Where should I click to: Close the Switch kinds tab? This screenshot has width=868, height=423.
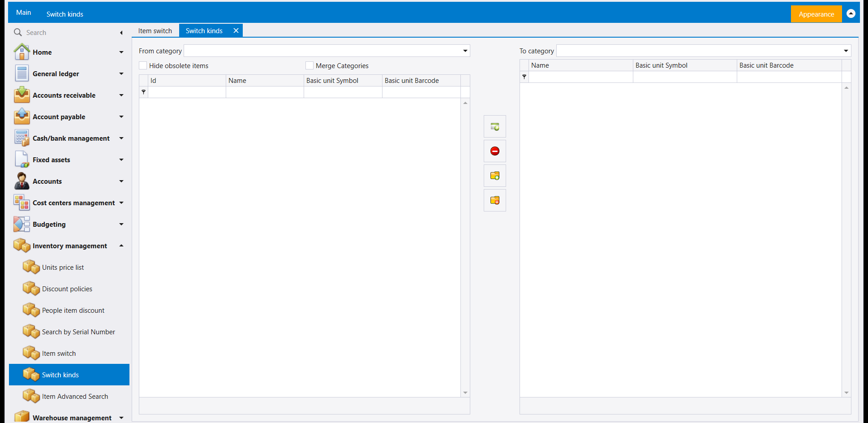(236, 30)
